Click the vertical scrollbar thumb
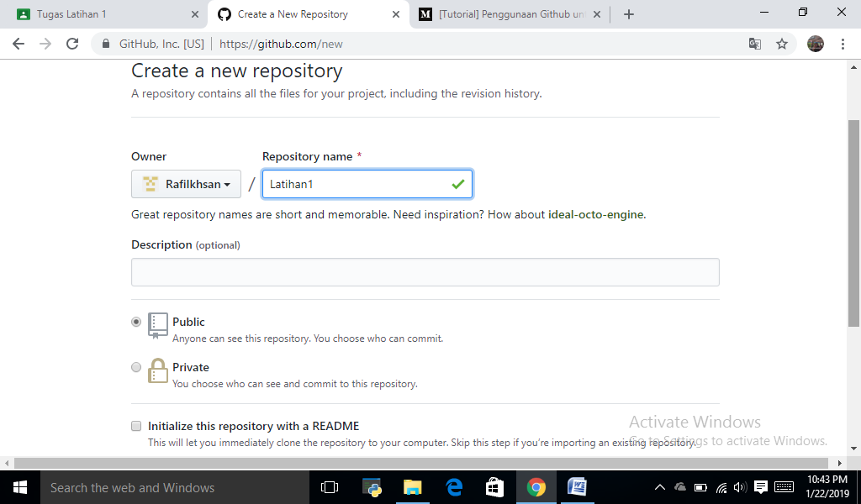 (853, 223)
